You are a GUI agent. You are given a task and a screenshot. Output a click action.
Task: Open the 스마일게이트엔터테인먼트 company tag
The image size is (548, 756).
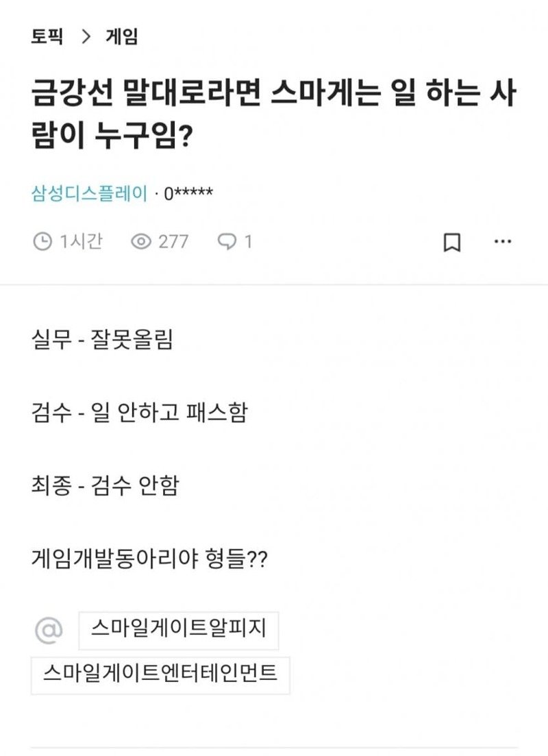tap(160, 675)
